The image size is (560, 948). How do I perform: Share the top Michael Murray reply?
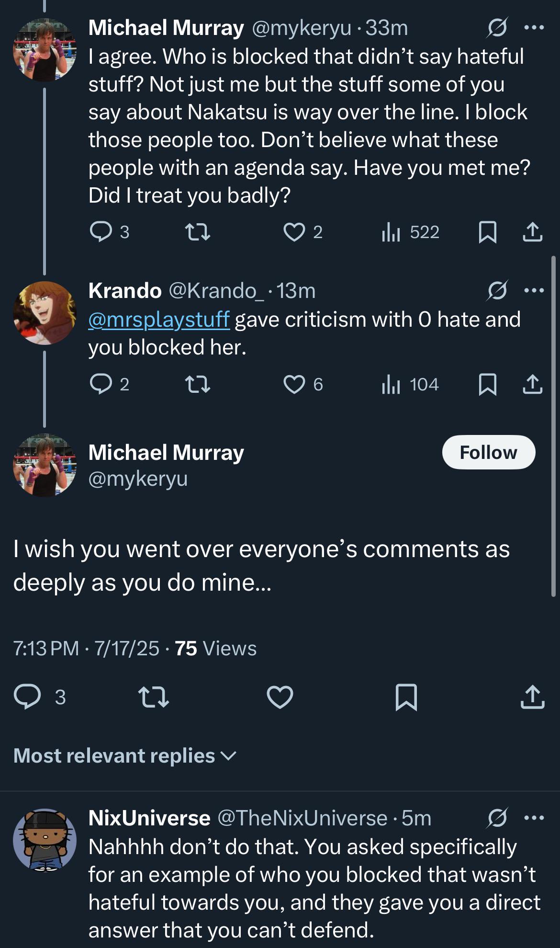[x=532, y=232]
